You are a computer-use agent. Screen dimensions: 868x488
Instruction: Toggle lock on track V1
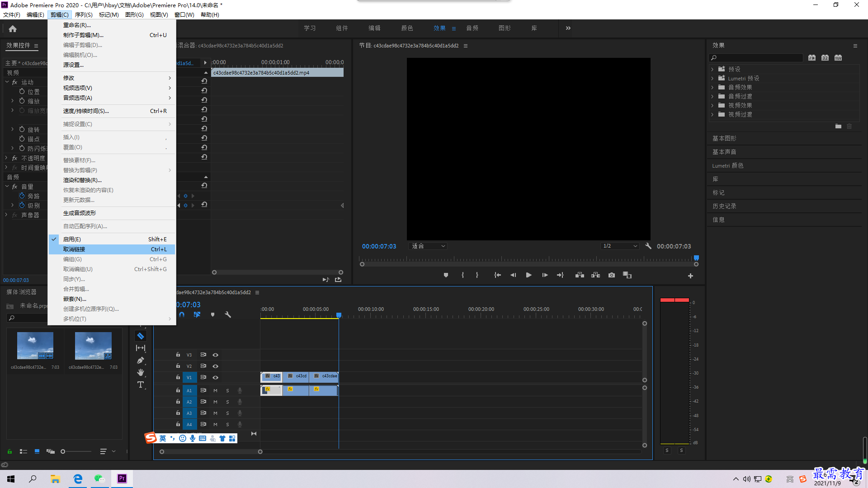point(178,377)
